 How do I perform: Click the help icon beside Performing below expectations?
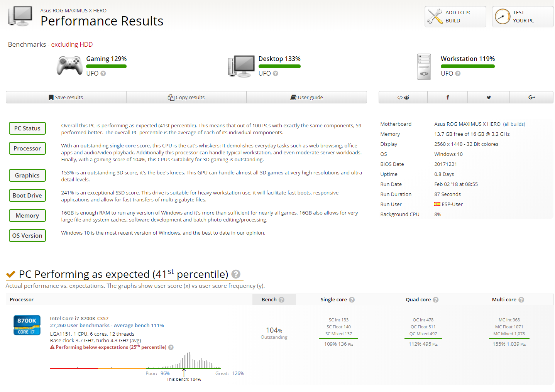pos(171,347)
